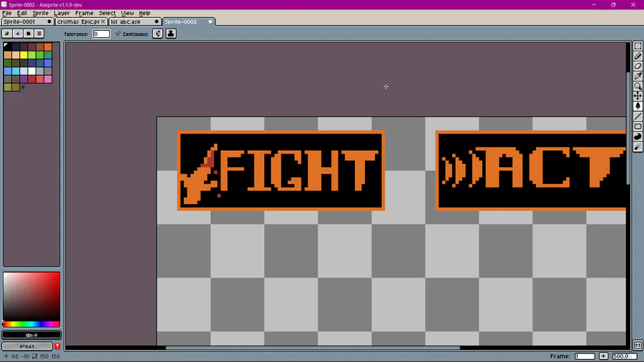Open the File menu
Image resolution: width=644 pixels, height=362 pixels.
pos(7,13)
